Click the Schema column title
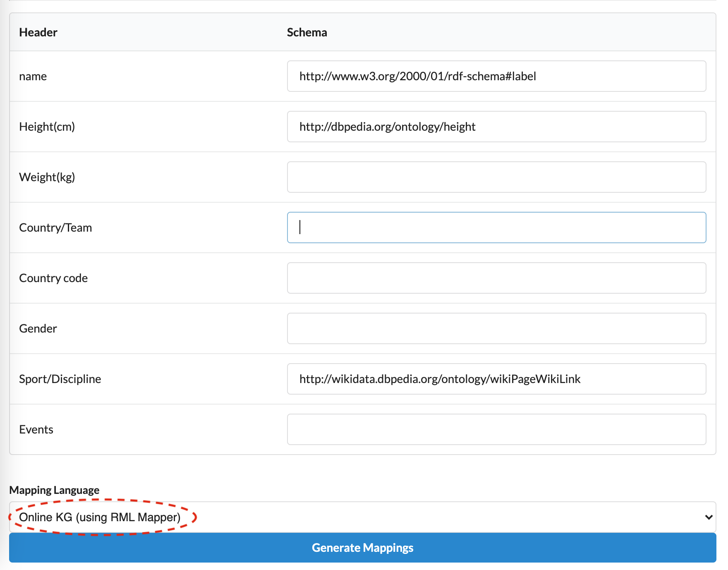Viewport: 728px width, 570px height. pos(307,32)
